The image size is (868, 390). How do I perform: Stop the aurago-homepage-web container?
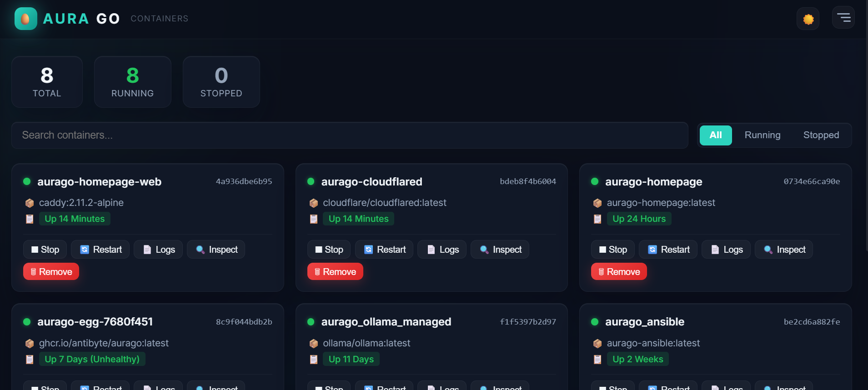[x=45, y=250]
